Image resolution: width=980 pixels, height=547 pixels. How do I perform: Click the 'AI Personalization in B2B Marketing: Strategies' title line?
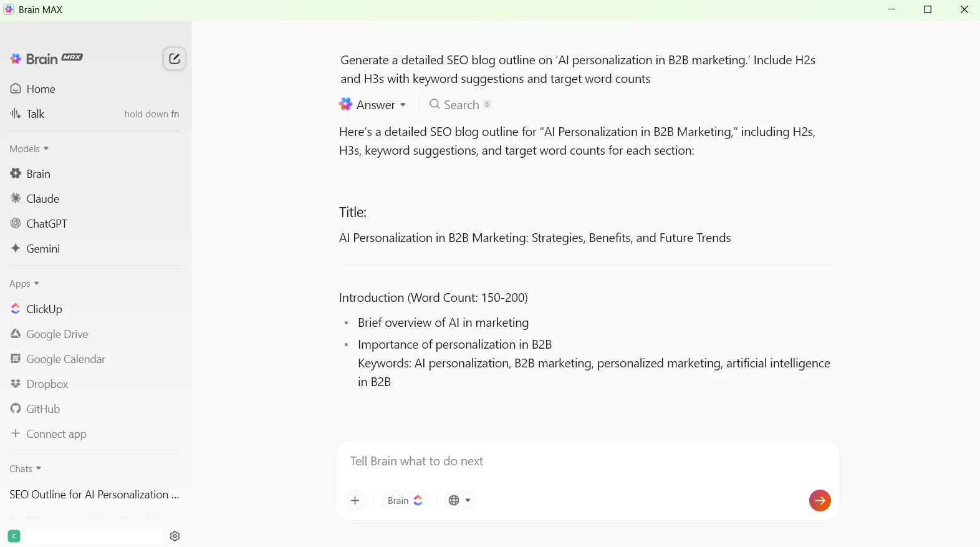pyautogui.click(x=535, y=238)
